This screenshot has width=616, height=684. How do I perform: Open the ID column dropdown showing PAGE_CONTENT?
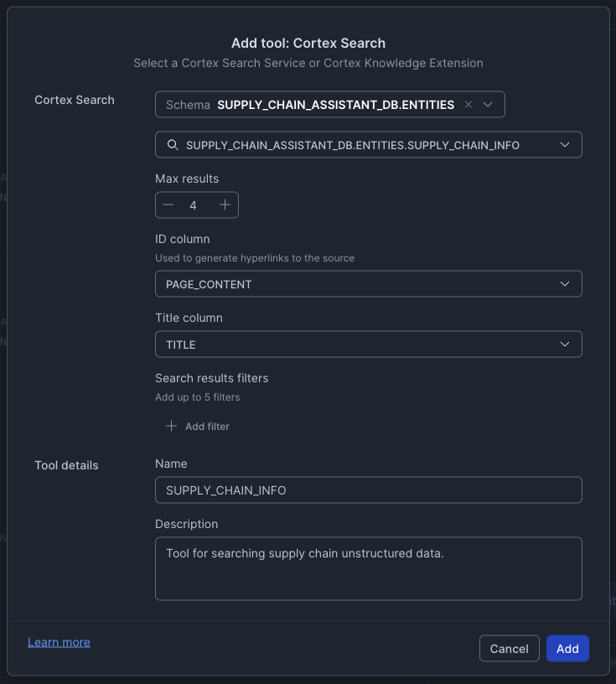pyautogui.click(x=369, y=283)
